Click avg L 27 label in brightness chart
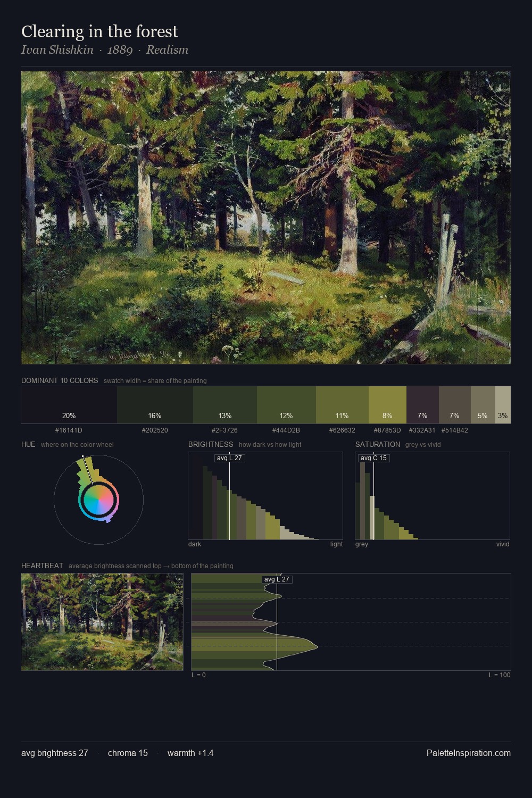This screenshot has height=798, width=532. (x=229, y=458)
